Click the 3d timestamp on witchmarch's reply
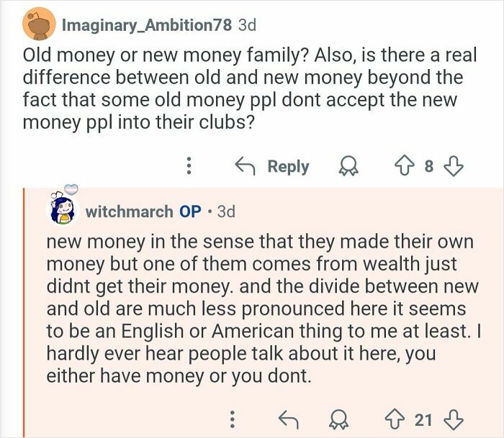Image resolution: width=504 pixels, height=438 pixels. pos(225,211)
